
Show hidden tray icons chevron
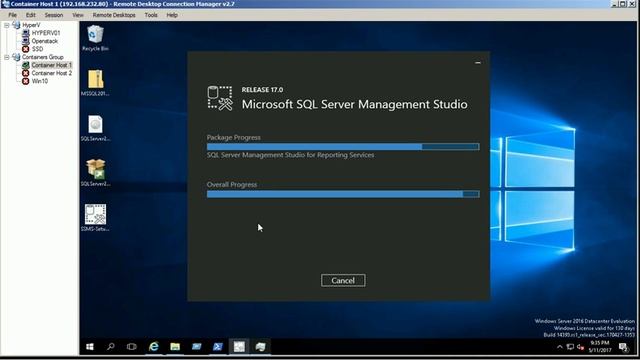(560, 347)
